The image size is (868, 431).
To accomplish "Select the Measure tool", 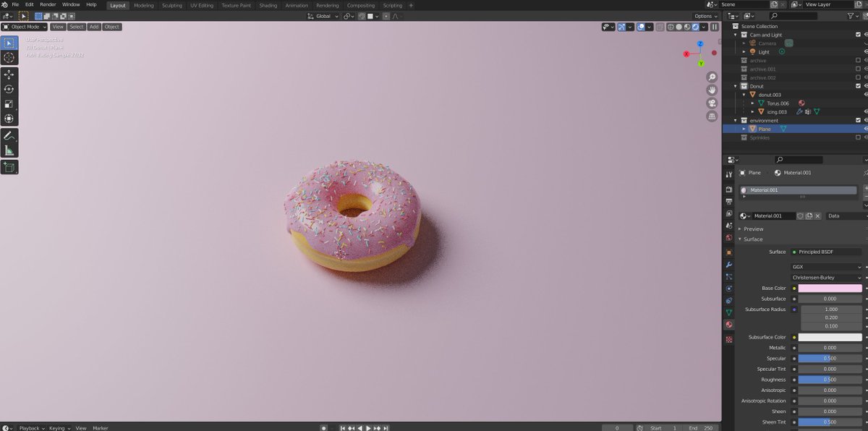I will (x=9, y=150).
